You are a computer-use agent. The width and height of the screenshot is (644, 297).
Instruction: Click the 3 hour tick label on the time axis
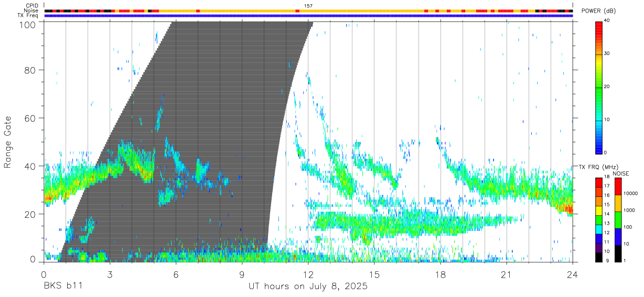tap(110, 274)
